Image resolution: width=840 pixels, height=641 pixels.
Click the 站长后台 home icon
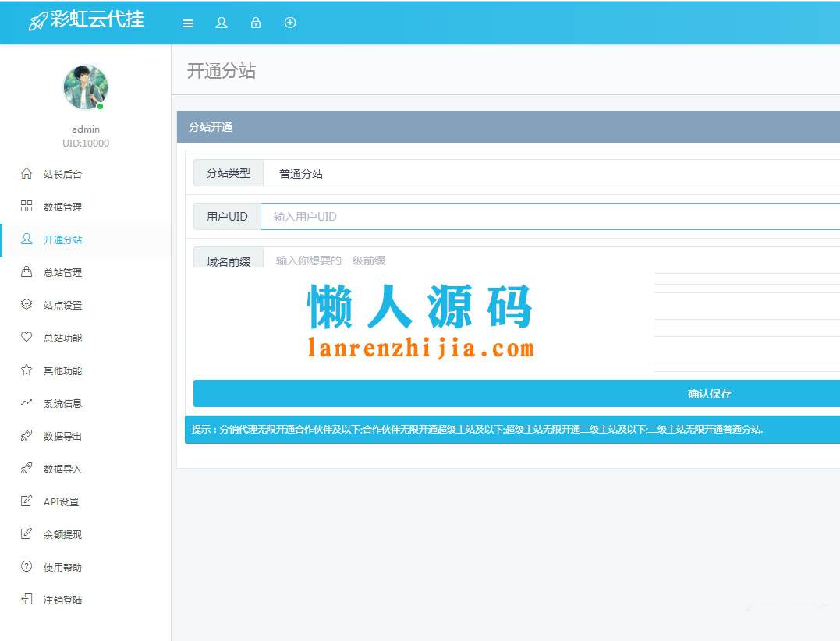tap(25, 174)
